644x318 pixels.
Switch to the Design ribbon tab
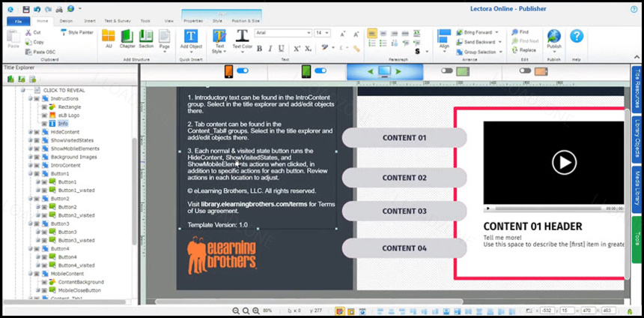(66, 21)
